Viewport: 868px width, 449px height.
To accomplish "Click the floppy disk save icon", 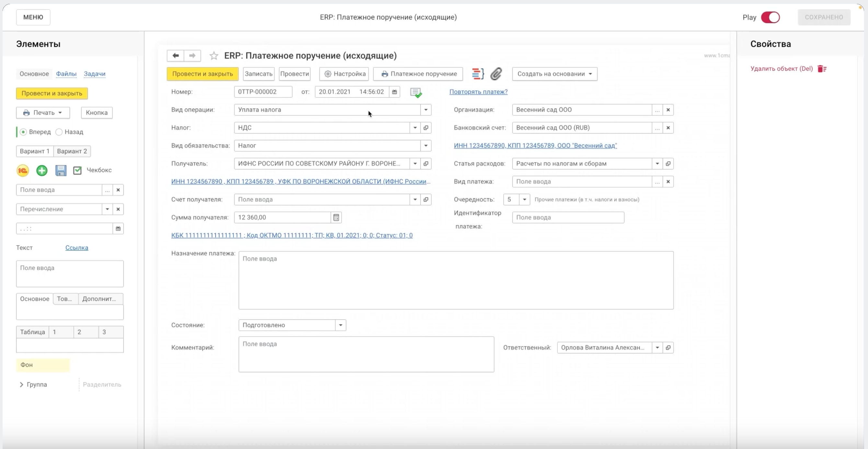I will click(x=61, y=170).
